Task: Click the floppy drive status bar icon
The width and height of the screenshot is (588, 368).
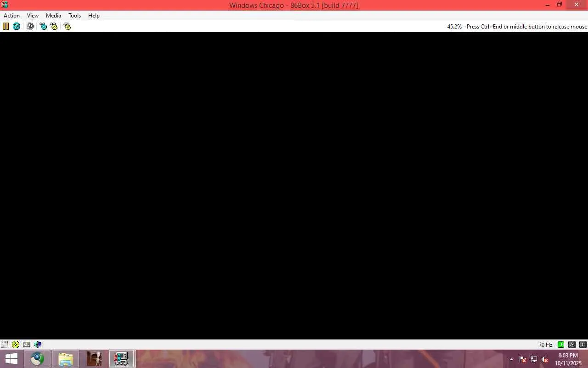Action: pyautogui.click(x=5, y=345)
